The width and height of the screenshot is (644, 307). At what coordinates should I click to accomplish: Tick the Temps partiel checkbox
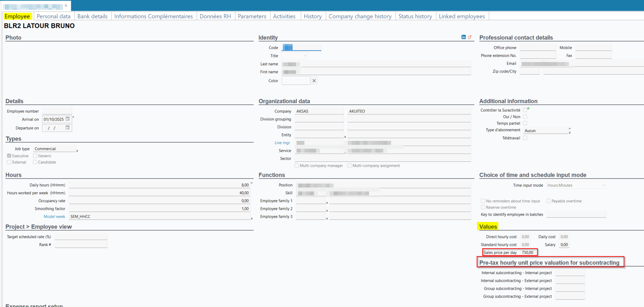(x=525, y=123)
